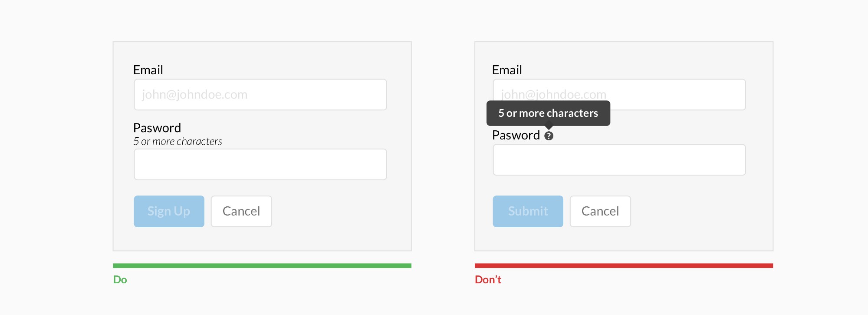Click the Email label in the Do form
Screen dimensions: 868x315
coord(148,70)
